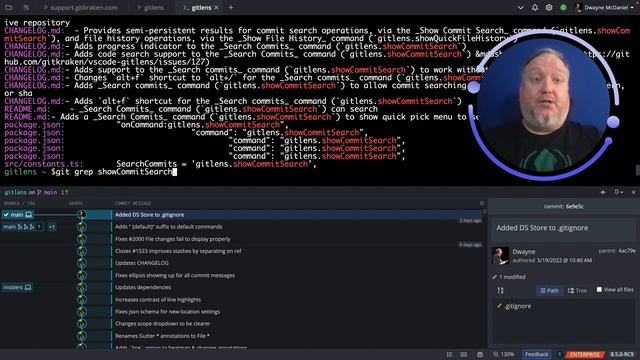The width and height of the screenshot is (640, 360).
Task: Select the 'Updates dependencies' commit
Action: [x=297, y=287]
